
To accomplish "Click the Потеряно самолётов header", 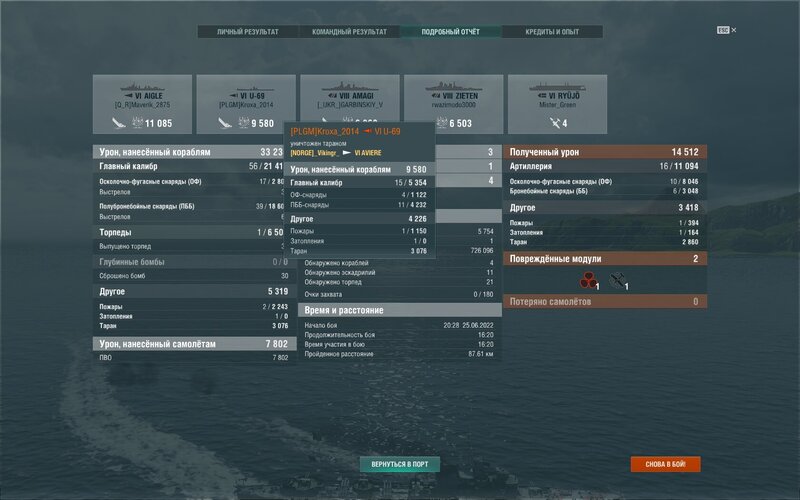I will coord(605,302).
